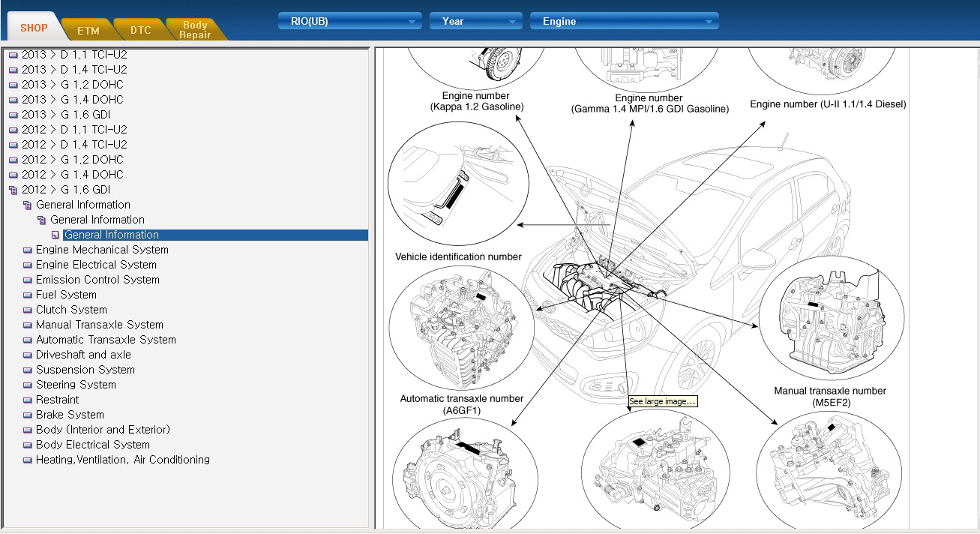Click 'Engine number (U-II 1.1/1.4 Diesel)' caption
980x534 pixels.
pyautogui.click(x=828, y=105)
